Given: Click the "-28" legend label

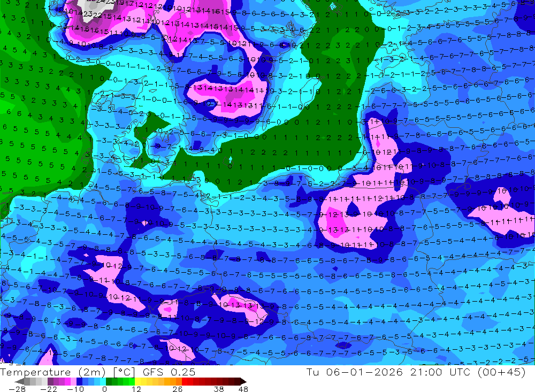Looking at the screenshot, I should tap(17, 389).
